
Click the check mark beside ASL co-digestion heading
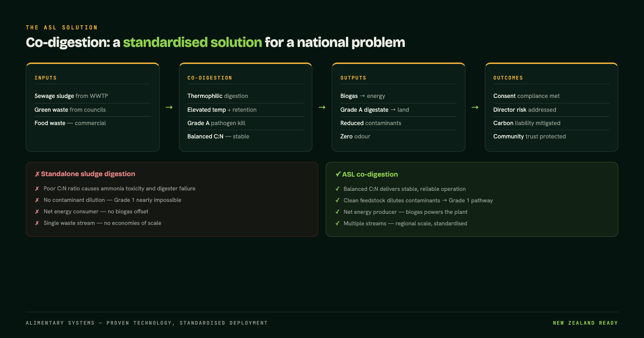click(x=338, y=174)
